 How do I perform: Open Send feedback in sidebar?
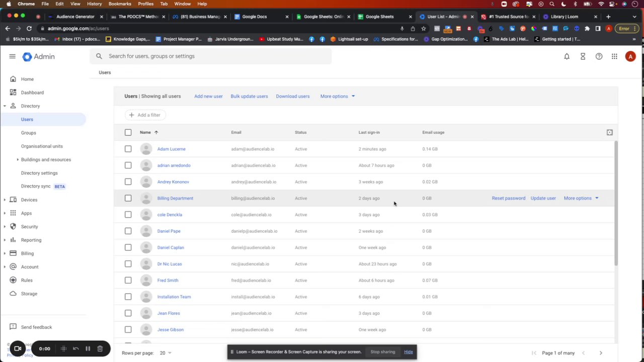tap(36, 327)
